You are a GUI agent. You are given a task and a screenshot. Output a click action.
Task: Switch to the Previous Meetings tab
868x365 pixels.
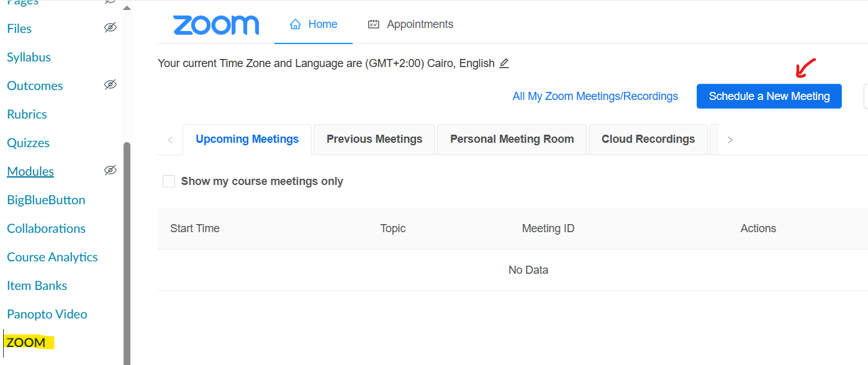pyautogui.click(x=374, y=140)
